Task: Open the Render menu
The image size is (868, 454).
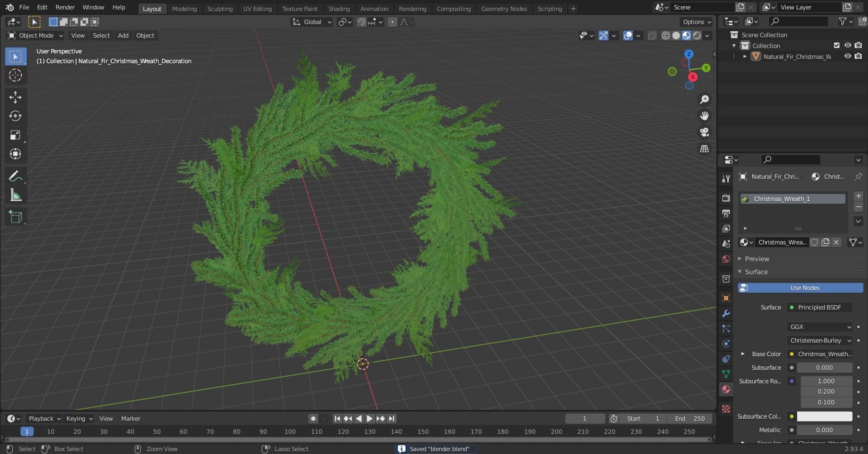Action: [65, 7]
